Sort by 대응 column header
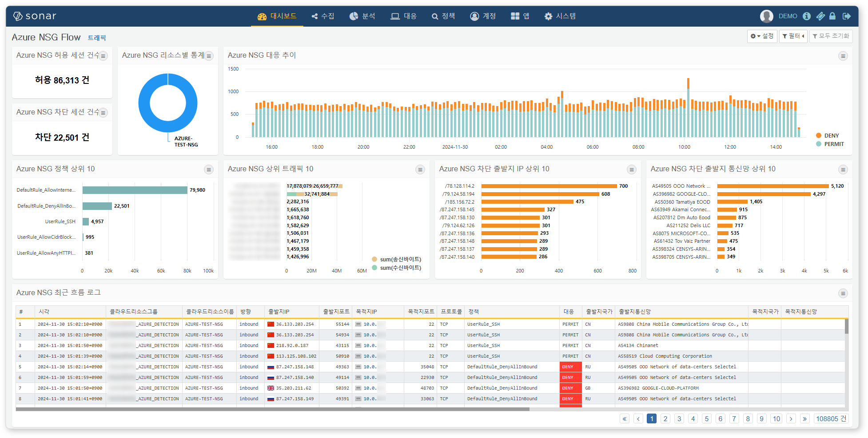The image size is (868, 438). tap(570, 312)
